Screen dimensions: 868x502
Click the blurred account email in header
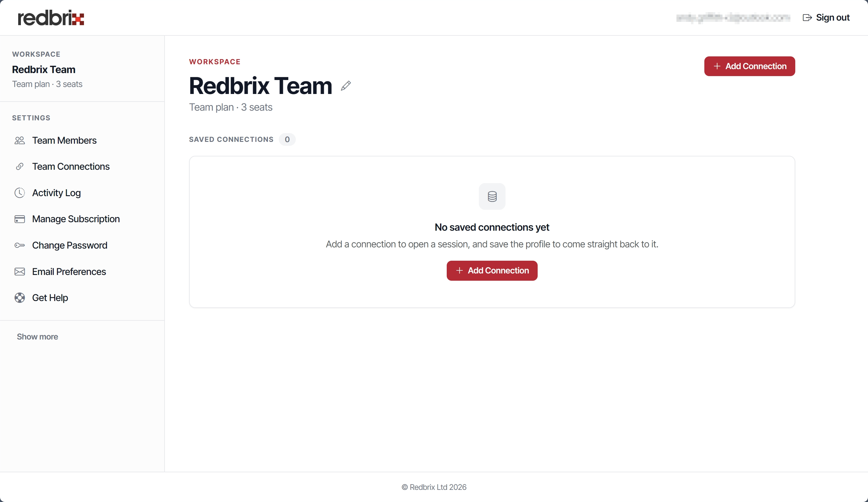pos(733,18)
